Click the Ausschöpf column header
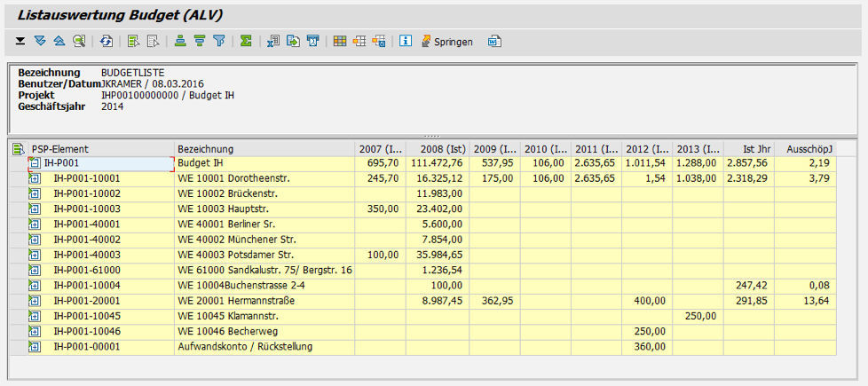 click(x=805, y=148)
